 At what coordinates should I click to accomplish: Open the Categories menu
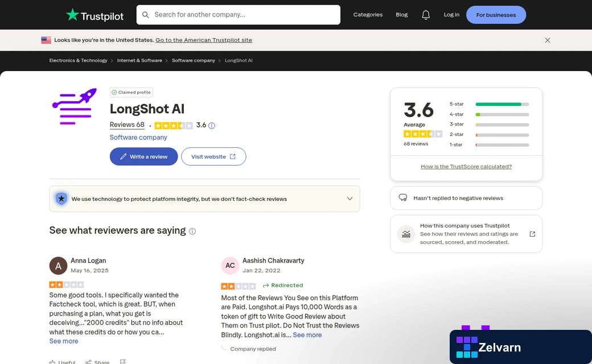tap(368, 15)
